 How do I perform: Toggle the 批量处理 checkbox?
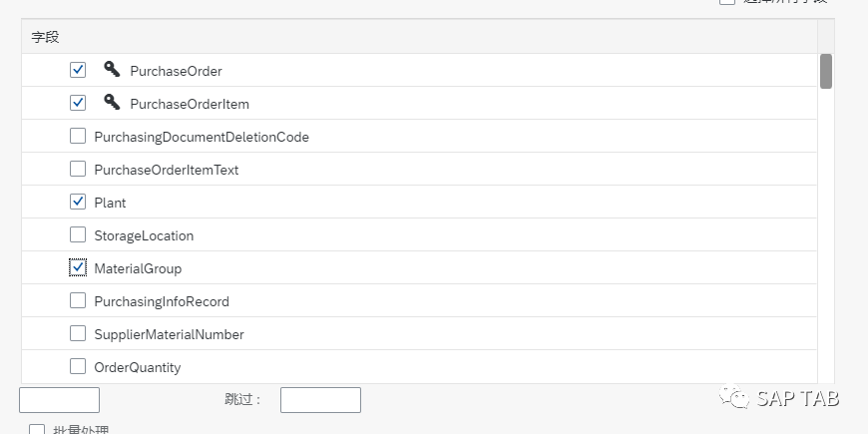(x=37, y=429)
